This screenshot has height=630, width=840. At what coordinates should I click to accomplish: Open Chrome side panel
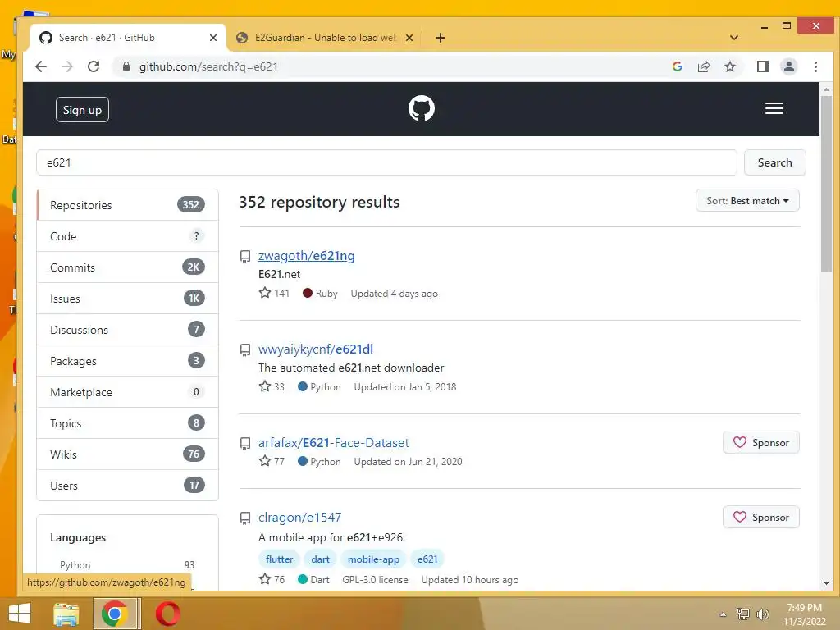[x=762, y=66]
